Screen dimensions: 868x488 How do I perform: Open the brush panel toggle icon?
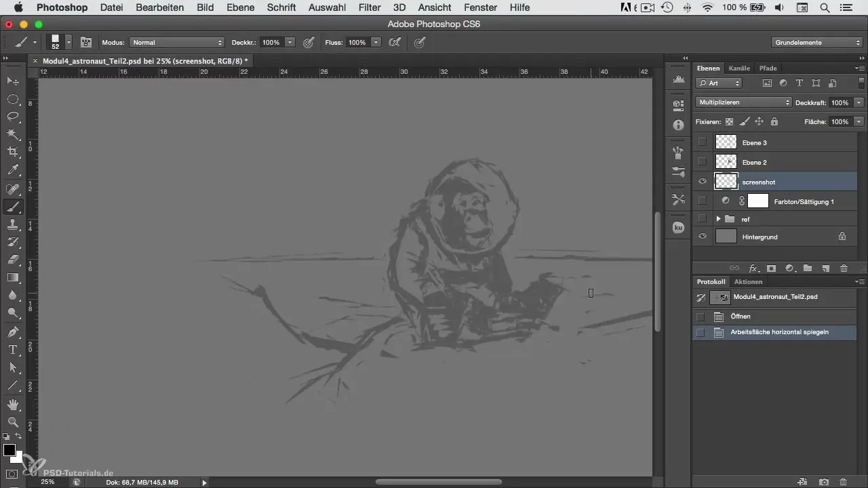coord(86,42)
